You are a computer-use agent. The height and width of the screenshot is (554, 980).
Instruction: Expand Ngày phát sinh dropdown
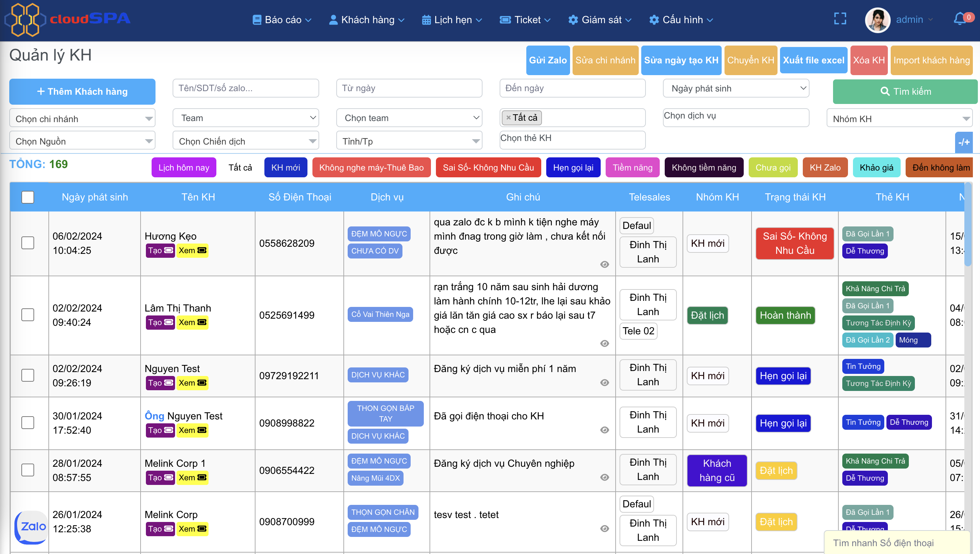pos(736,89)
